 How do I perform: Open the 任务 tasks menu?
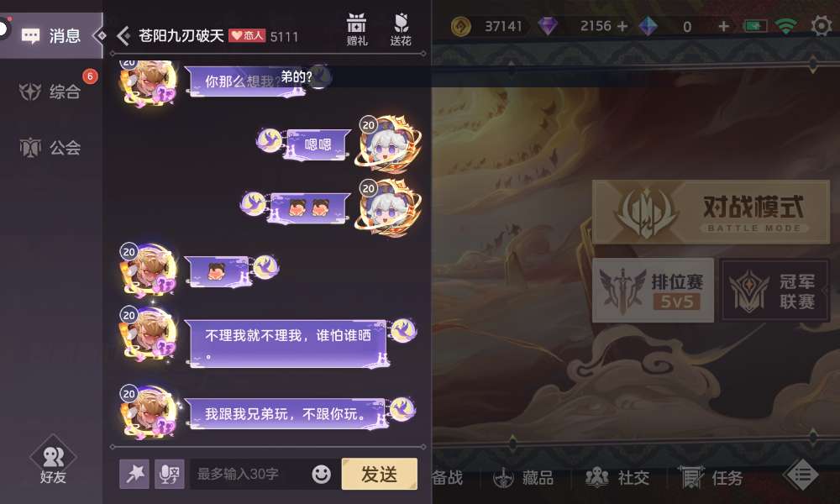(x=711, y=477)
